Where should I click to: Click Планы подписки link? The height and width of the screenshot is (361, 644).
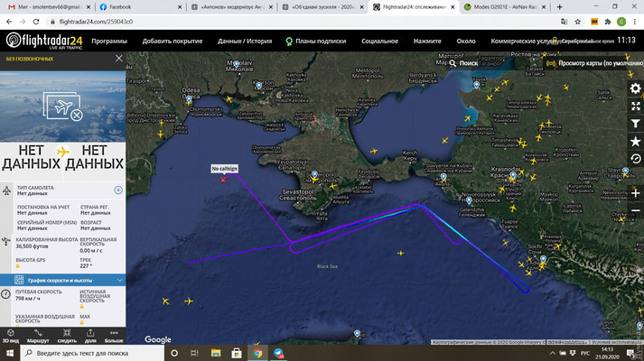[x=314, y=42]
